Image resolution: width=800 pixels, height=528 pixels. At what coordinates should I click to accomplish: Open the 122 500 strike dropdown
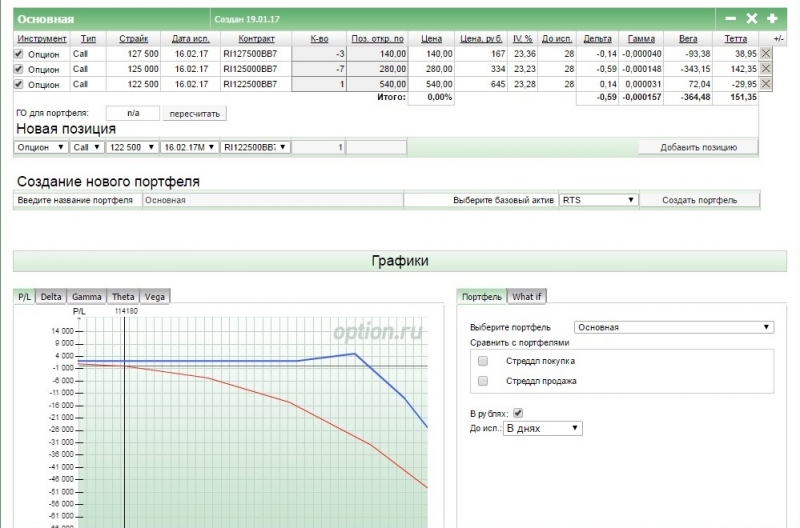click(x=132, y=147)
